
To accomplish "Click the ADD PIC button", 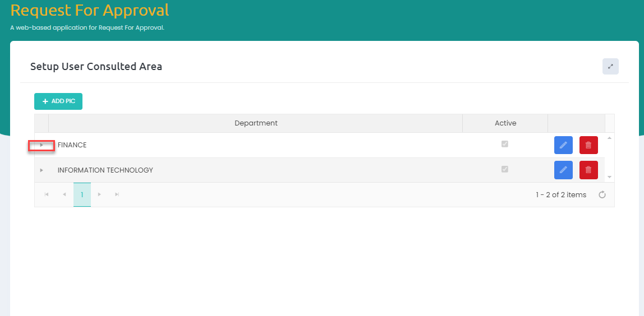I will click(x=58, y=101).
